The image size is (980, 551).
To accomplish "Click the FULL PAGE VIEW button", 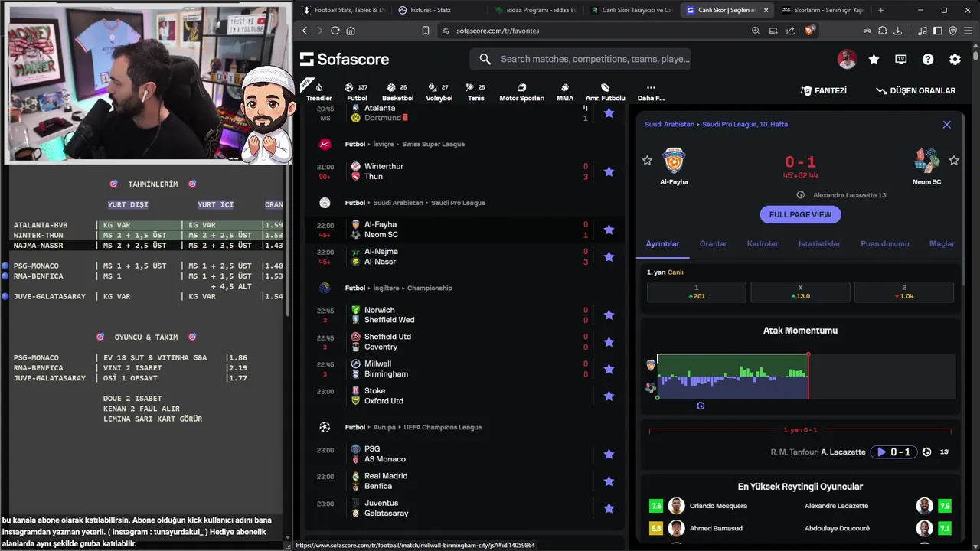I will tap(800, 214).
